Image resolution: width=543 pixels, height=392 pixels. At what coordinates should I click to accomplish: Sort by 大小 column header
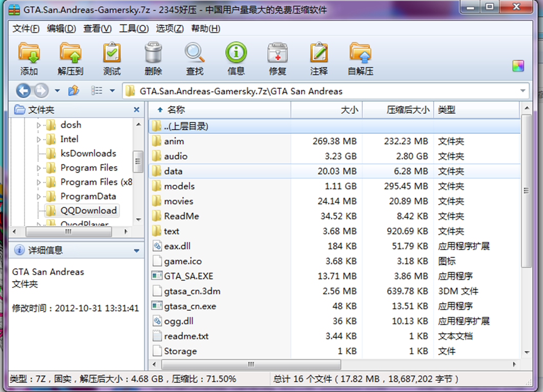(326, 110)
